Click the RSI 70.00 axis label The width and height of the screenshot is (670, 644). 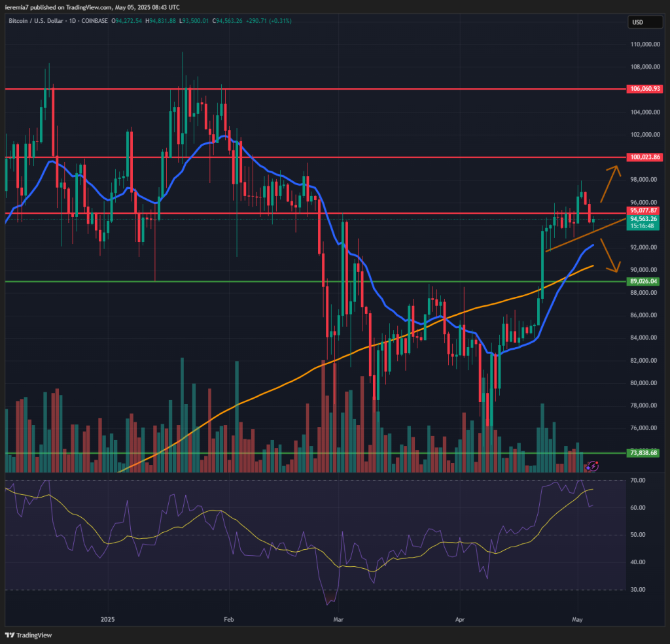[638, 481]
